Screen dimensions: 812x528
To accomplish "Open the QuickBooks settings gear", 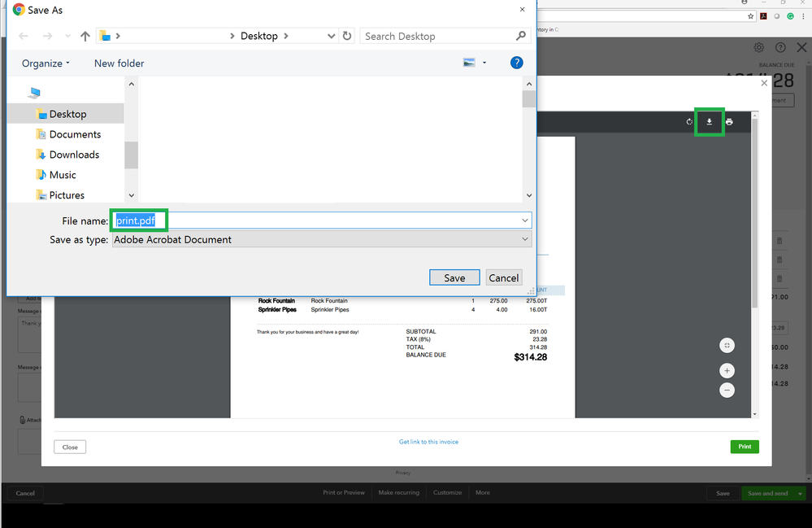I will 759,47.
